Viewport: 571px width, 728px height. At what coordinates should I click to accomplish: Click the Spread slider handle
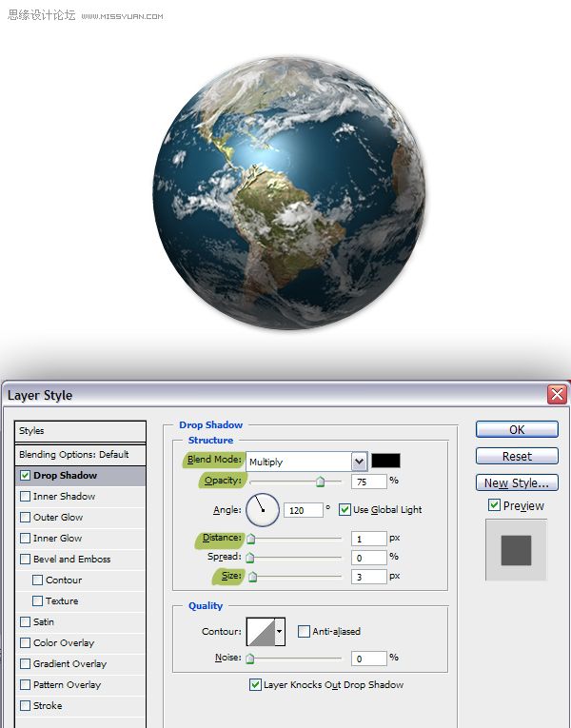249,557
